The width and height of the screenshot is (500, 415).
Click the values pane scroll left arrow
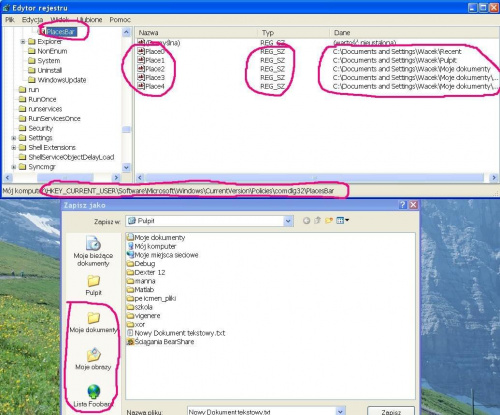click(x=140, y=178)
